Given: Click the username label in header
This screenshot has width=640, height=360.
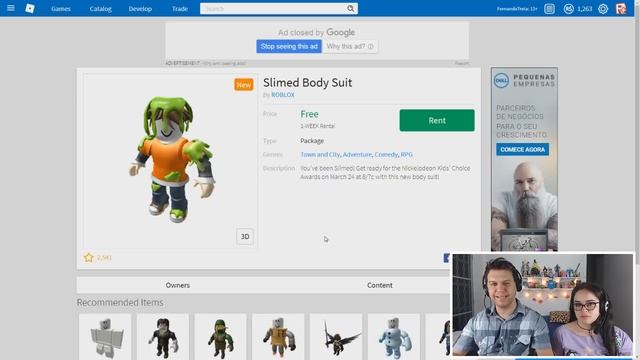Looking at the screenshot, I should tap(517, 9).
